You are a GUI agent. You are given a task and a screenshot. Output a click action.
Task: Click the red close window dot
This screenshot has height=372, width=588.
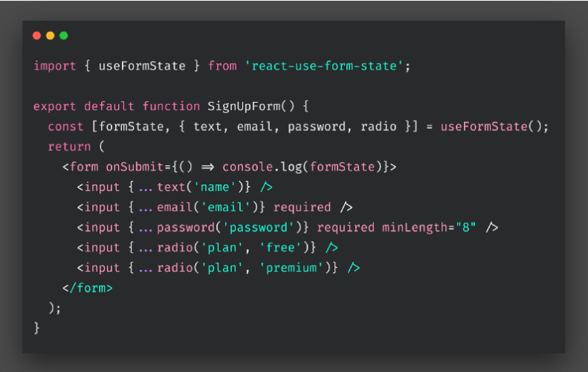(36, 36)
